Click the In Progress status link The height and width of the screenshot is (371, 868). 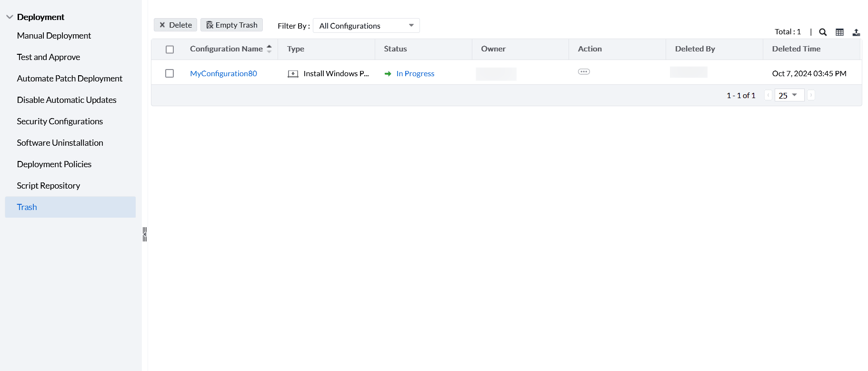coord(415,73)
